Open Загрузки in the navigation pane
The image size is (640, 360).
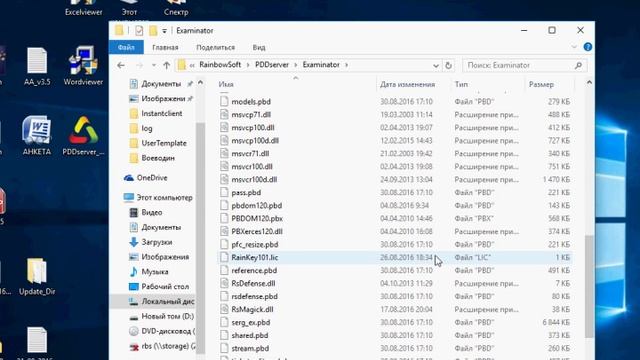(150, 242)
